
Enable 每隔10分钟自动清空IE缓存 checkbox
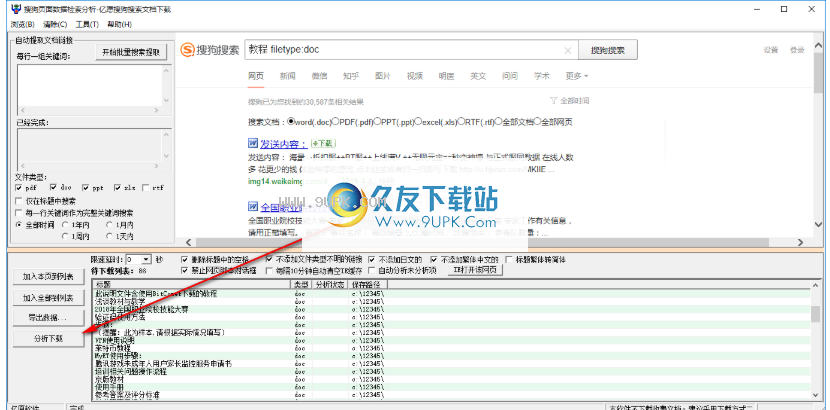tap(269, 270)
